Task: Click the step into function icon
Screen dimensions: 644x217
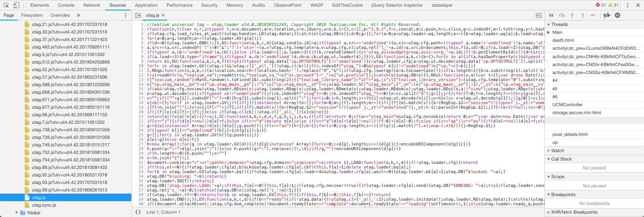Action: click(572, 15)
